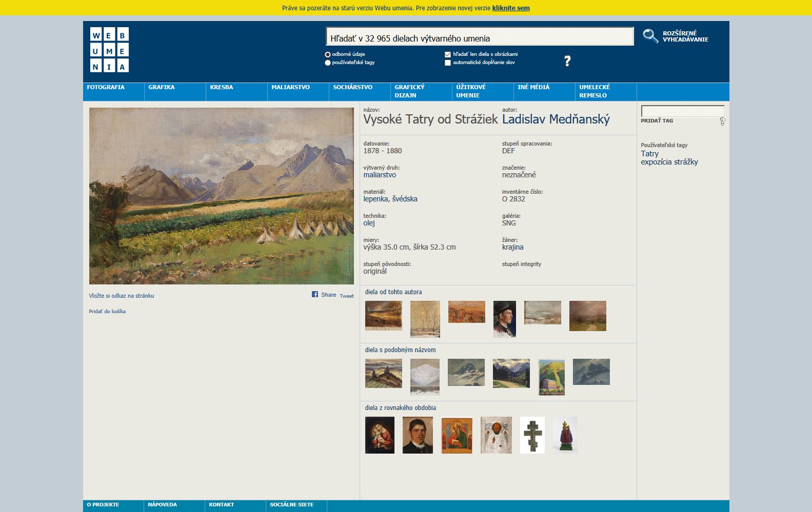Image resolution: width=812 pixels, height=512 pixels.
Task: Open author Ladislav Medňanský link
Action: [x=556, y=119]
